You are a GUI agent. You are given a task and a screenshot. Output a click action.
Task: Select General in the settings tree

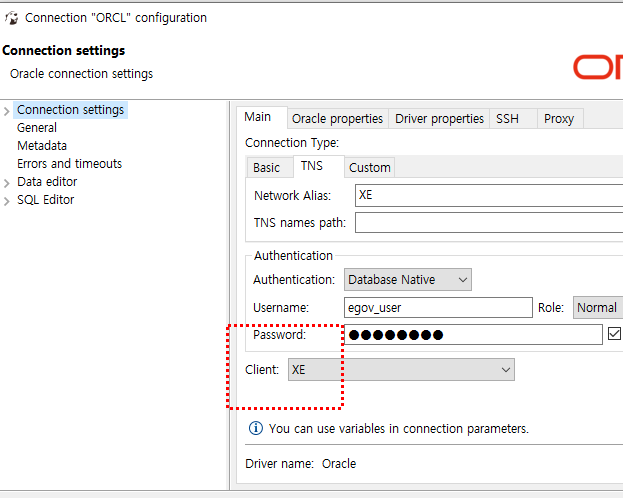click(x=37, y=128)
